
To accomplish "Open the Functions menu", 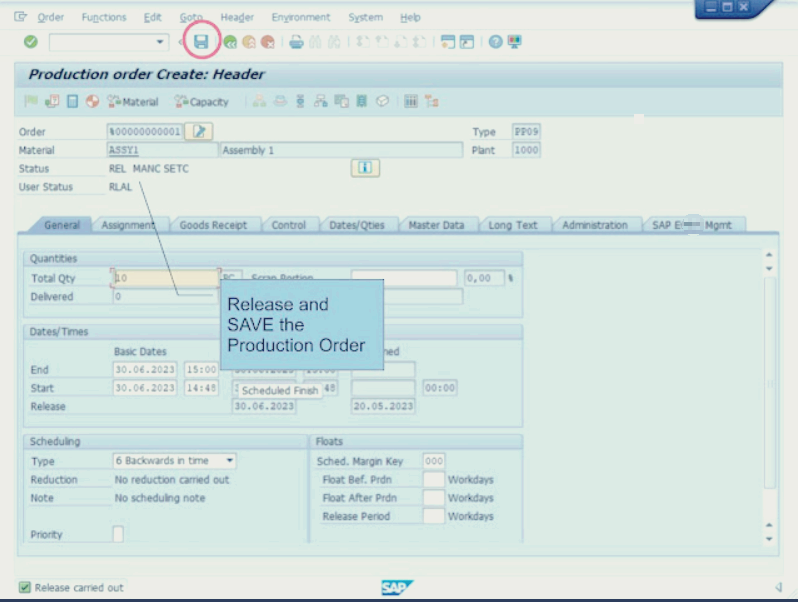I will pos(104,17).
